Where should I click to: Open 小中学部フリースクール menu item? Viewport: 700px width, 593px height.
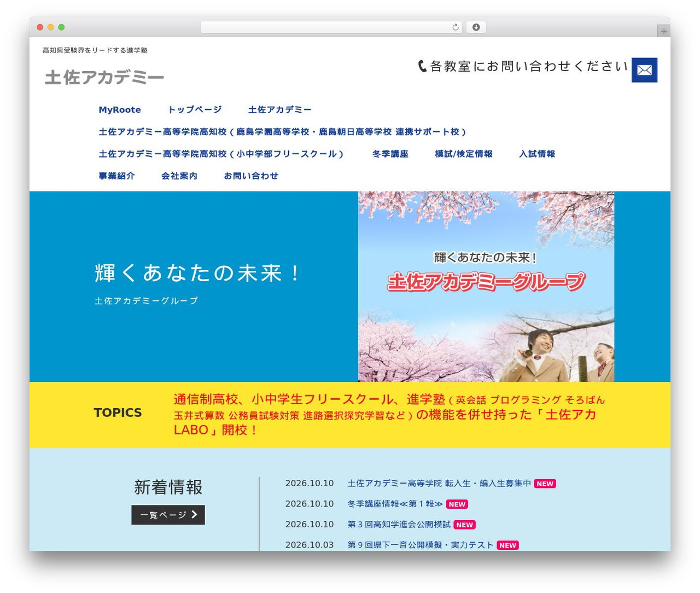tap(221, 154)
